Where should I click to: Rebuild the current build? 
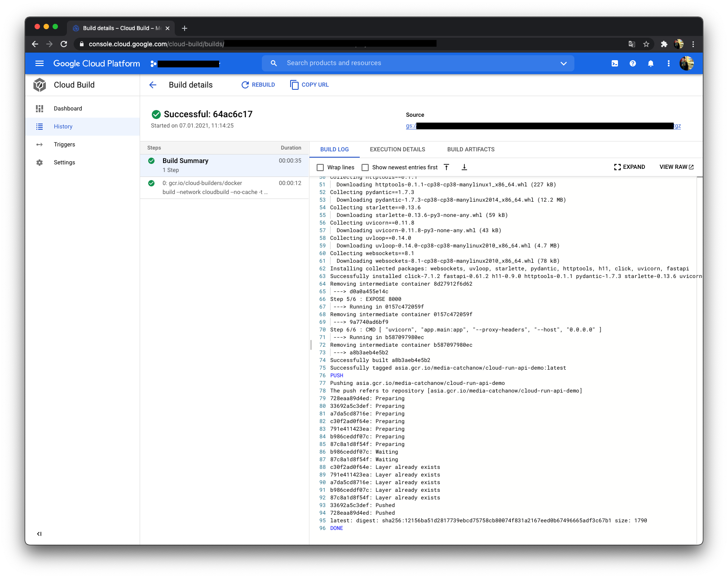tap(258, 84)
